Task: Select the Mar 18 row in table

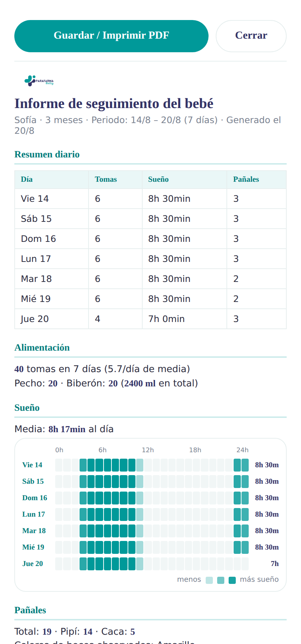Action: 150,279
